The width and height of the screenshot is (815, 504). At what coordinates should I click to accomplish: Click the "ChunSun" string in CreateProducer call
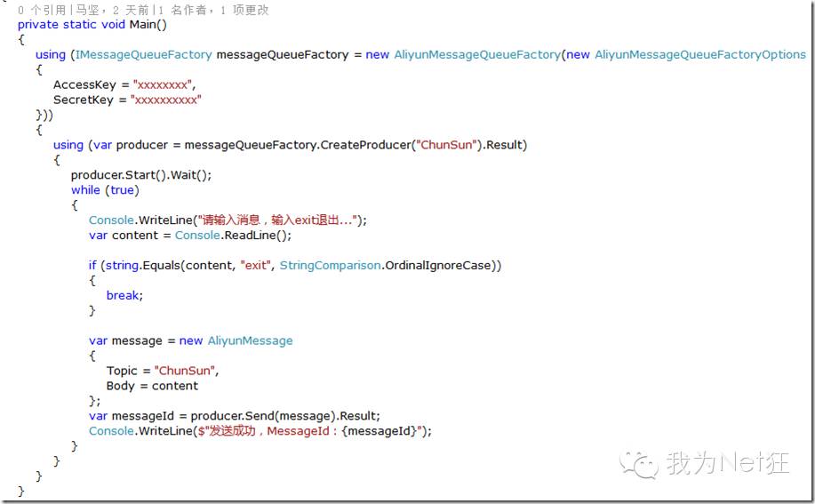[x=446, y=145]
